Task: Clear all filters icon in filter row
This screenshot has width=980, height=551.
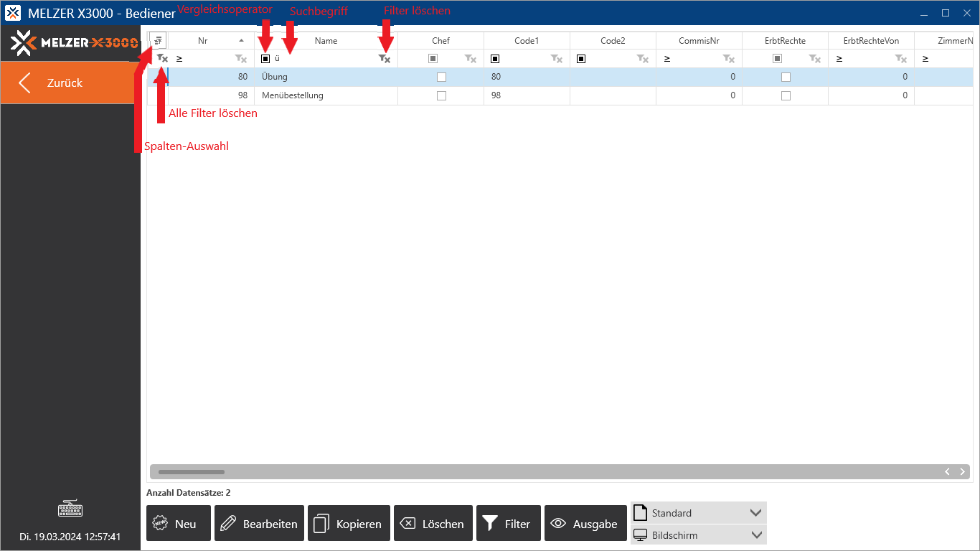Action: pyautogui.click(x=162, y=59)
